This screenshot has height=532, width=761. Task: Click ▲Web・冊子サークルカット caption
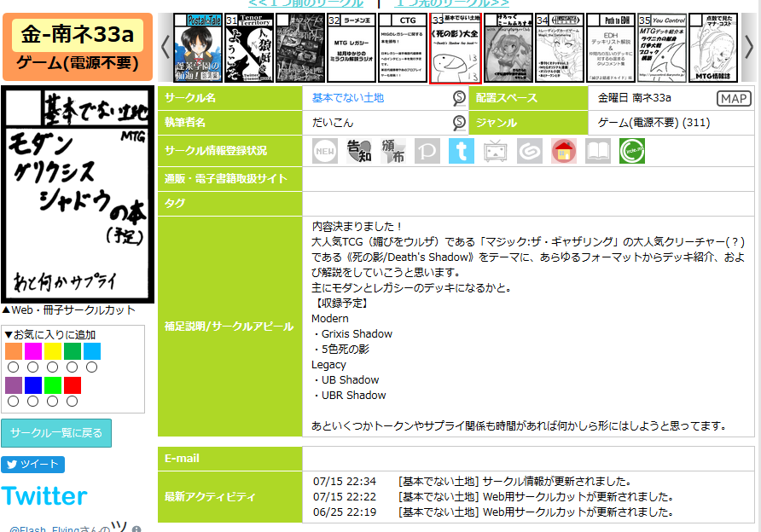pos(68,310)
